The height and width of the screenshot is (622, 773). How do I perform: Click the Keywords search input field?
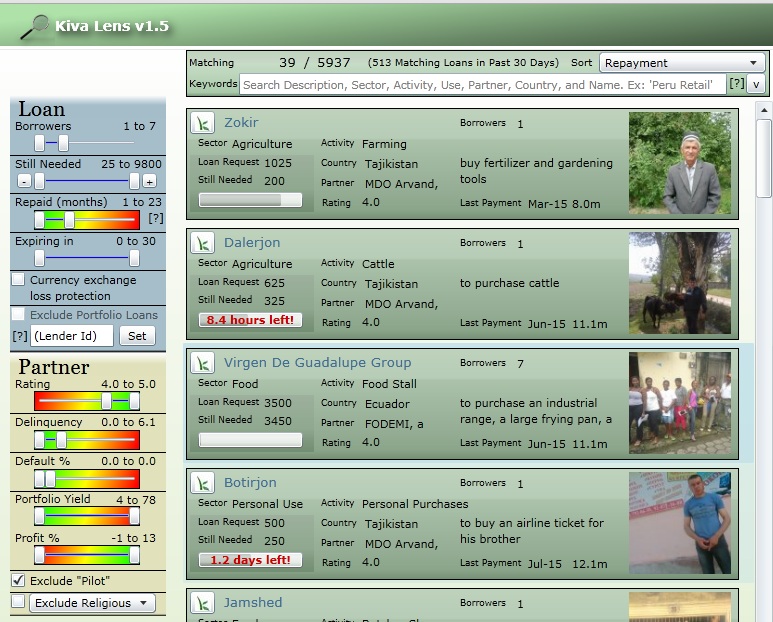(x=482, y=85)
